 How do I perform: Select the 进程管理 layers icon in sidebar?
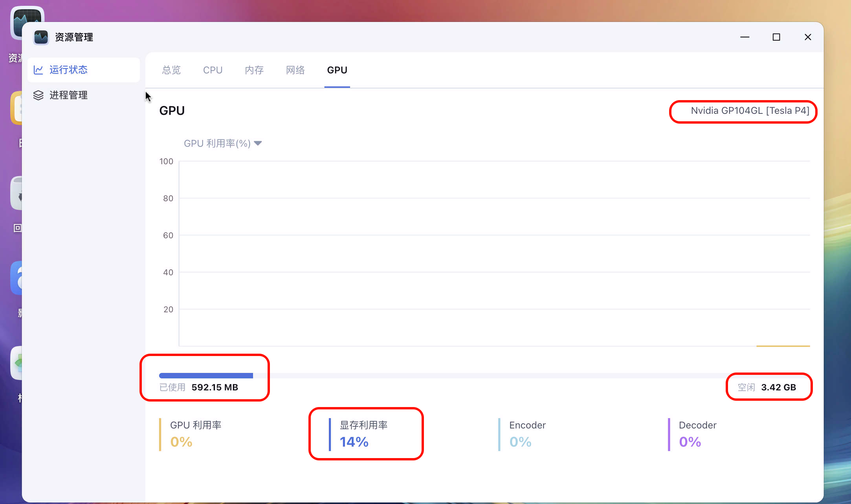coord(38,95)
